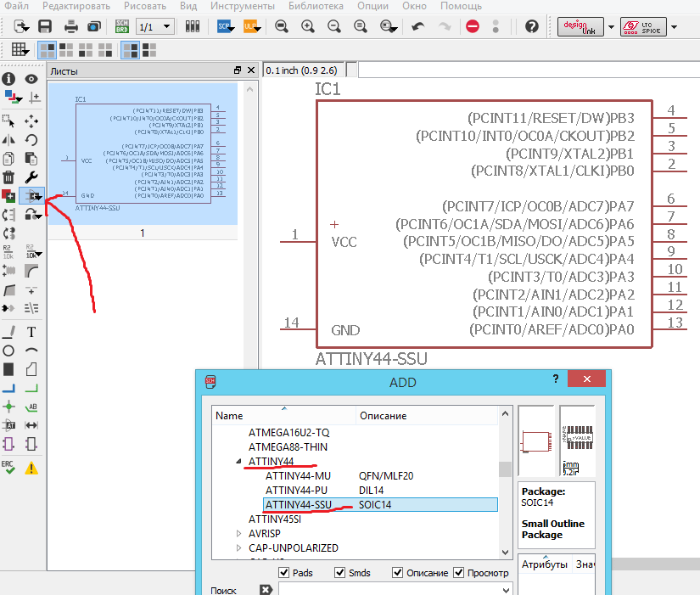The width and height of the screenshot is (700, 595).
Task: Open Help via the question mark icon
Action: [531, 27]
